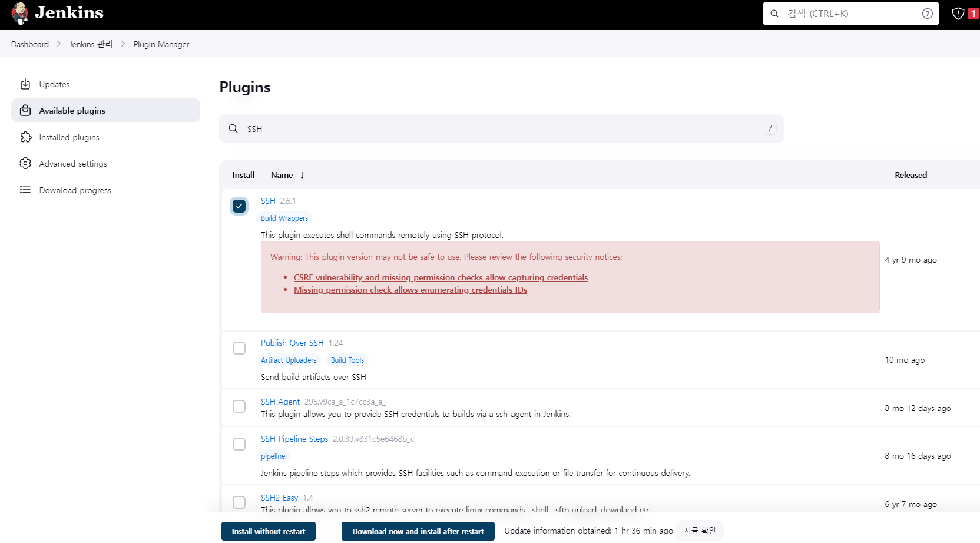Uncheck the SSH 2.6.1 plugin checkbox
Viewport: 980px width, 543px height.
pos(239,206)
